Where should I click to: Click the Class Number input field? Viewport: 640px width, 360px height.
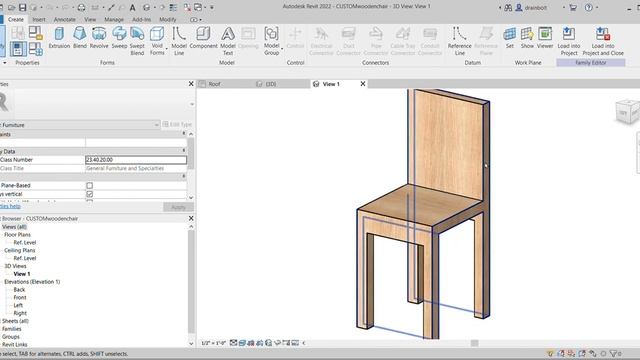[x=136, y=160]
